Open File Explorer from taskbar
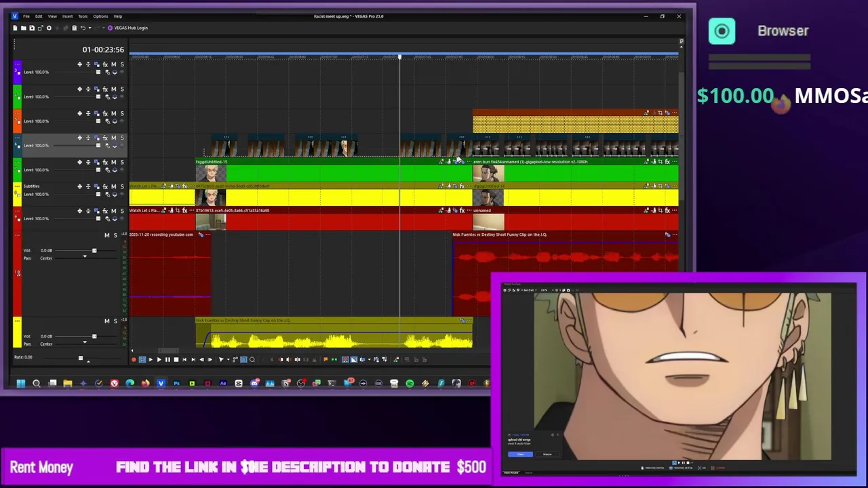This screenshot has height=488, width=868. [x=68, y=384]
